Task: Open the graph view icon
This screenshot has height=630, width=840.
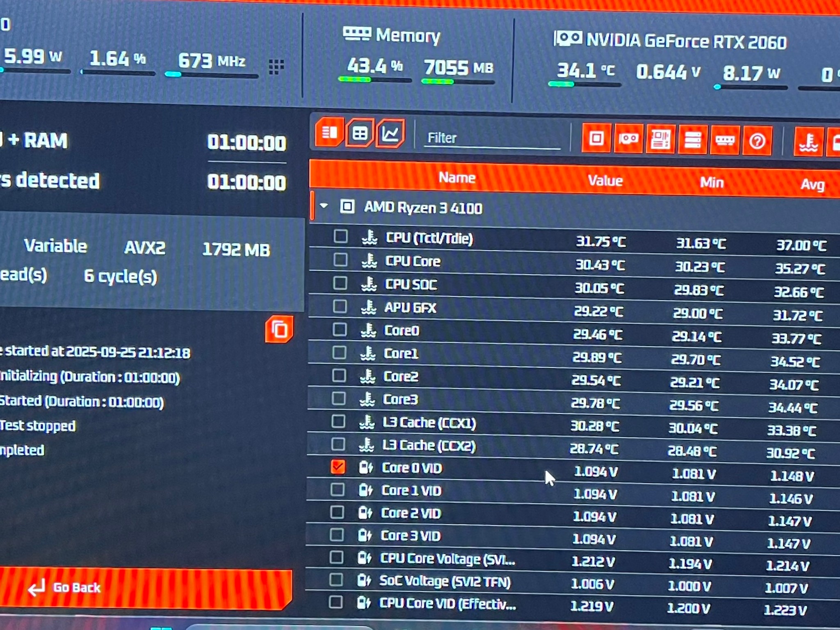Action: (x=390, y=134)
